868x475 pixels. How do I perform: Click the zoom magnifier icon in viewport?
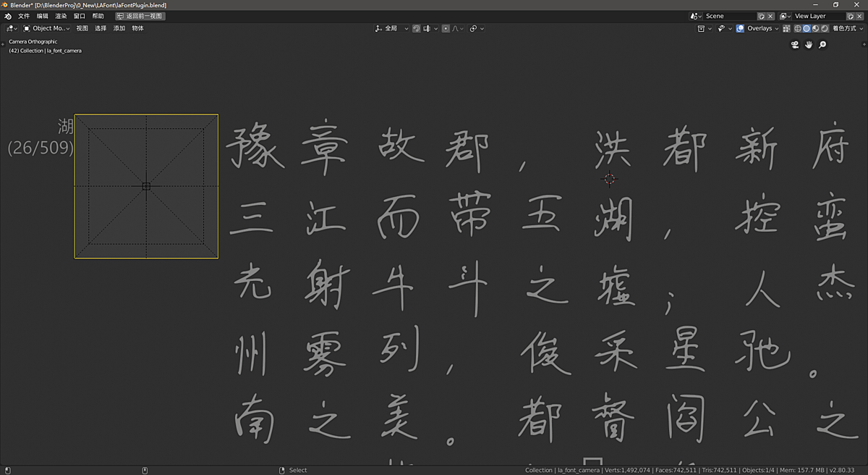(x=822, y=45)
